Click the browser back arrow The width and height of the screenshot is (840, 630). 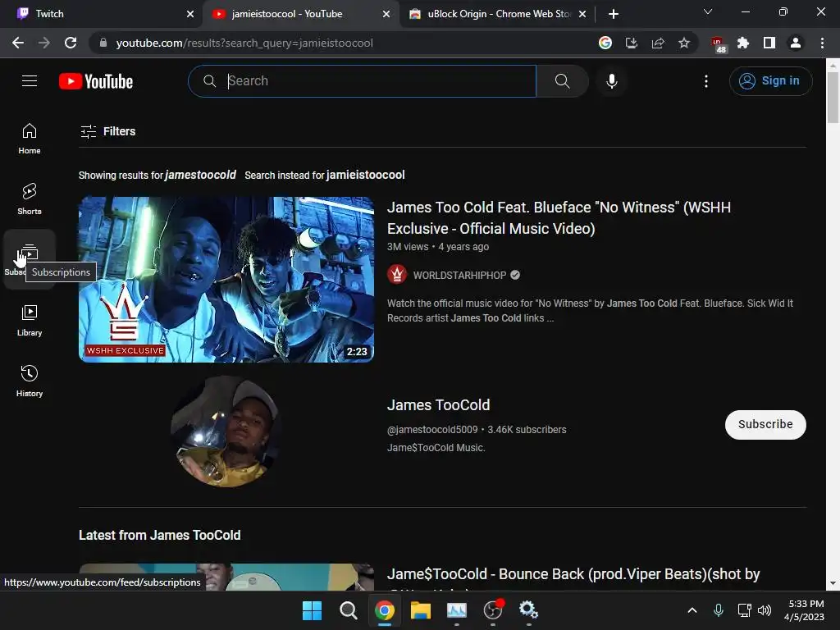point(18,43)
